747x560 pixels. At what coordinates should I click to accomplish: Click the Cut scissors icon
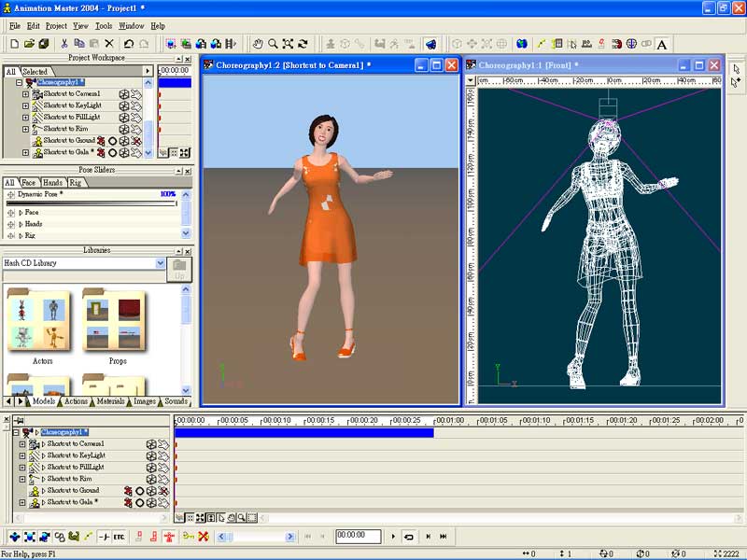[63, 44]
